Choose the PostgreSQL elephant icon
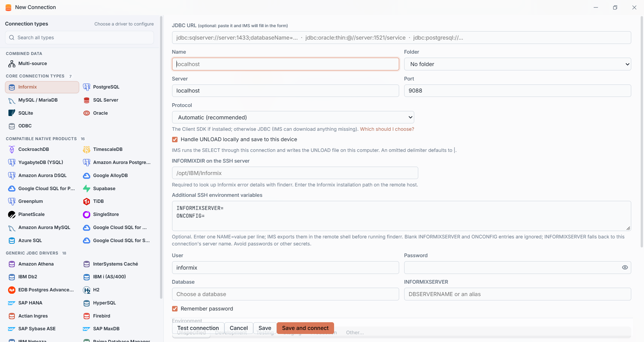 [87, 87]
